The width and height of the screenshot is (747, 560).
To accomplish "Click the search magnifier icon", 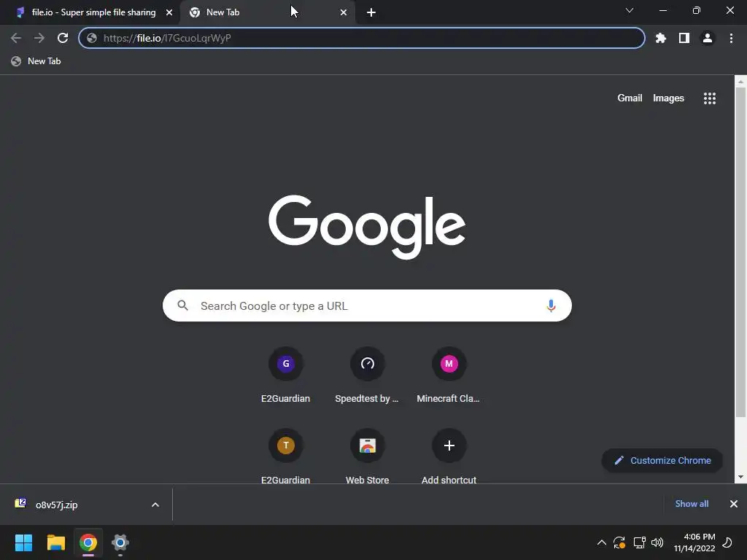I will click(x=182, y=306).
